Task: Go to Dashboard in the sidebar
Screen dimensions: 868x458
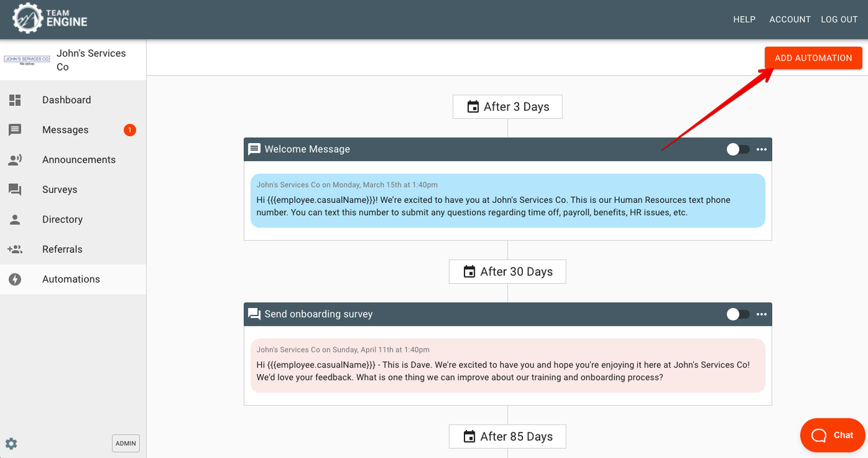Action: [x=73, y=100]
